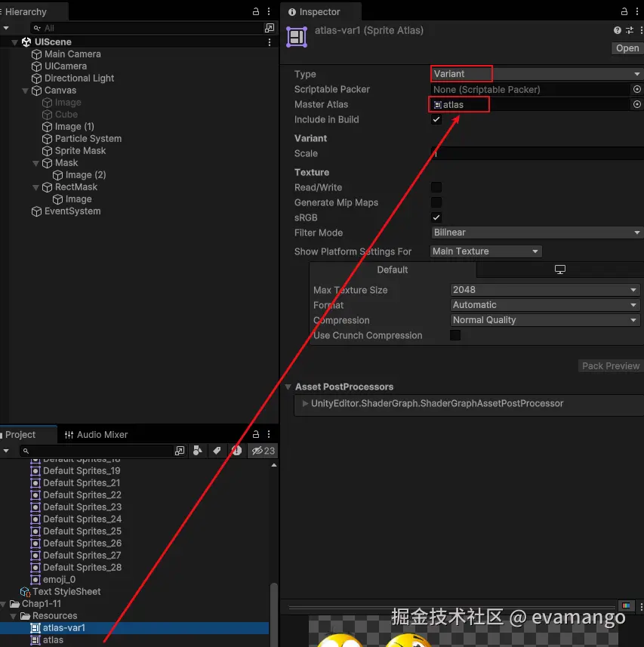Click Hierarchy search open-in-window icon
644x647 pixels.
point(270,28)
